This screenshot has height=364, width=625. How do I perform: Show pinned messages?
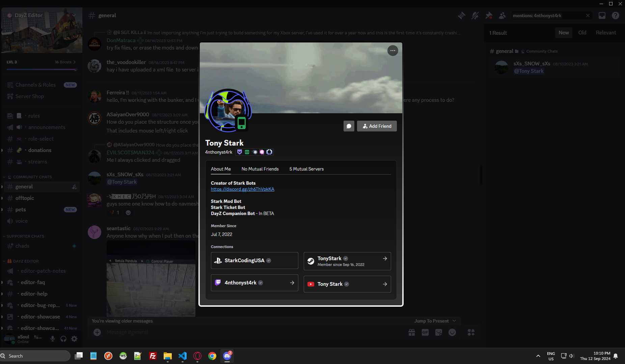click(489, 16)
